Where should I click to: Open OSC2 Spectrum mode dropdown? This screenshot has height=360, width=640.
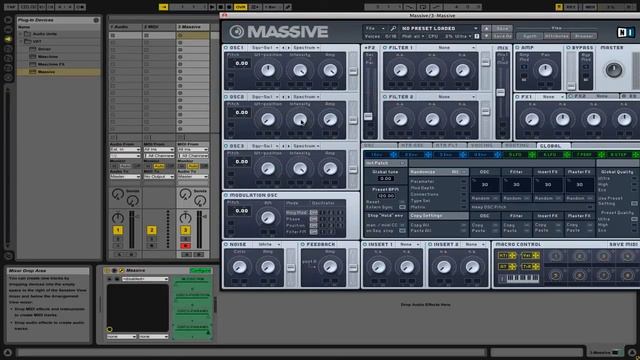[306, 97]
